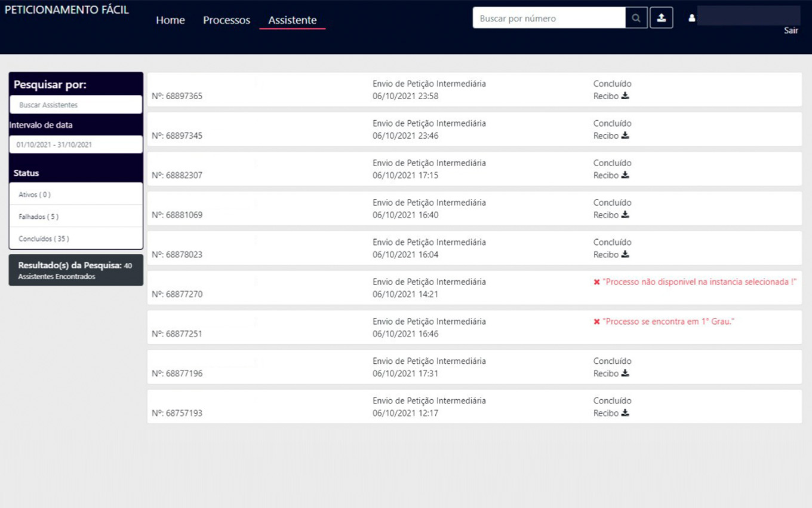The height and width of the screenshot is (508, 812).
Task: Download receipt for petition Nº 68877196
Action: pos(625,374)
